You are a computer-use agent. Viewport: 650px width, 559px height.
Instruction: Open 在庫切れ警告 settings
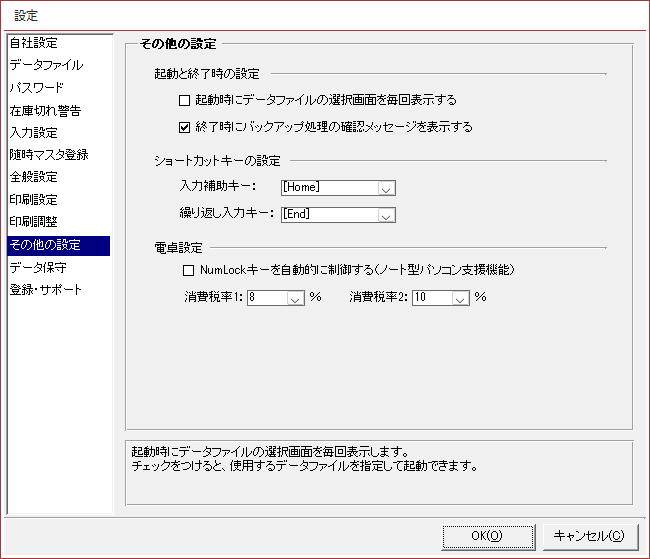coord(45,110)
